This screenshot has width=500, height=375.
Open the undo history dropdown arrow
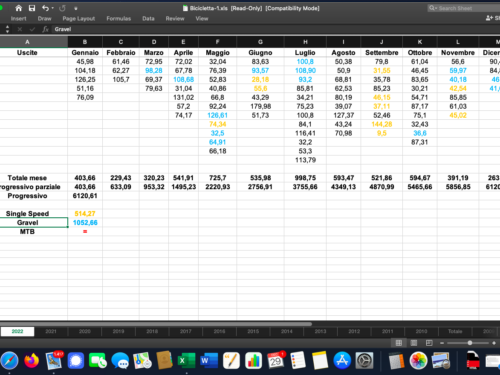[53, 8]
